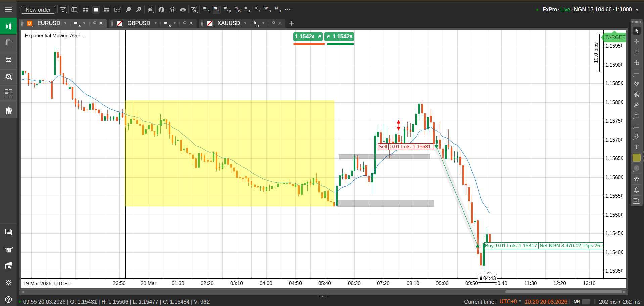This screenshot has width=644, height=306.
Task: Expand the FxPro account selector dropdown
Action: [x=637, y=10]
